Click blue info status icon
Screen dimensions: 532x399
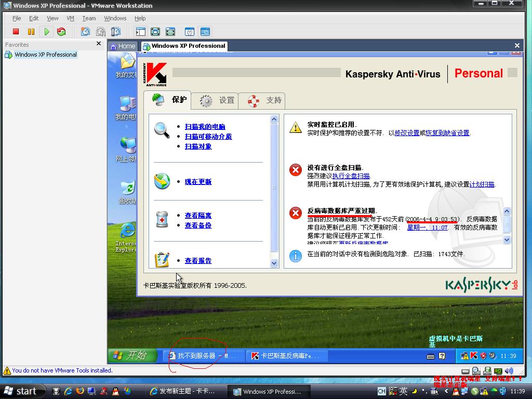click(x=296, y=256)
